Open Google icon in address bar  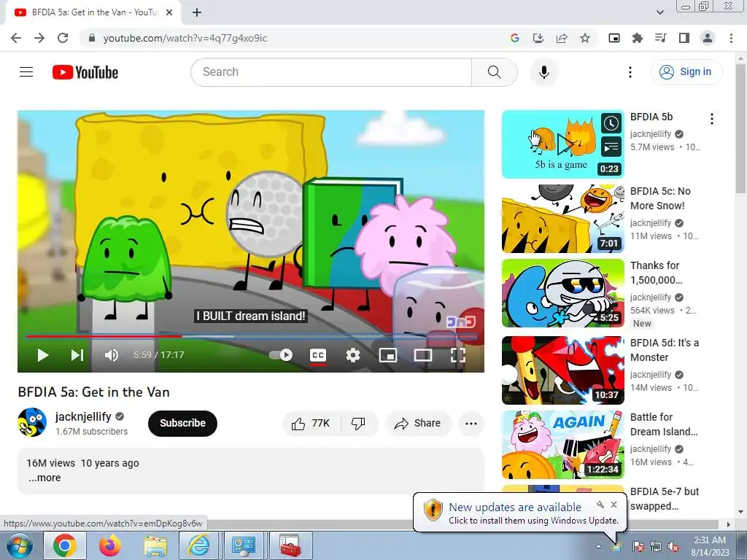click(x=514, y=38)
